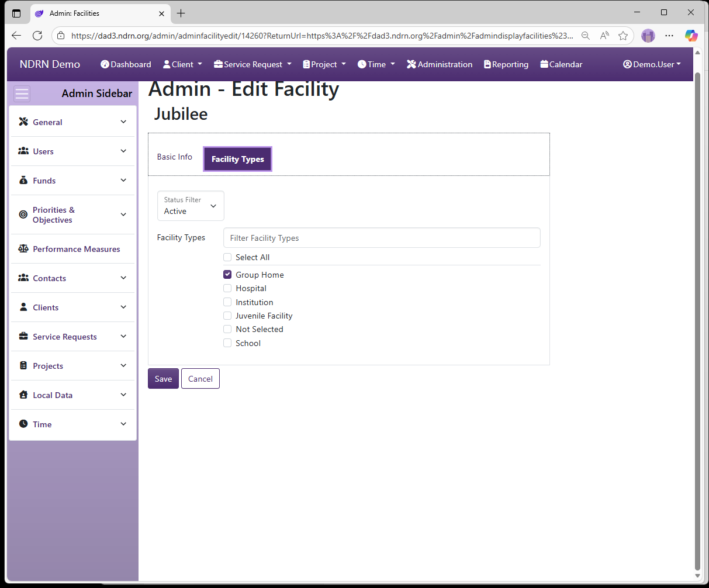This screenshot has height=588, width=709.
Task: Open the Copilot icon in browser toolbar
Action: click(x=691, y=36)
